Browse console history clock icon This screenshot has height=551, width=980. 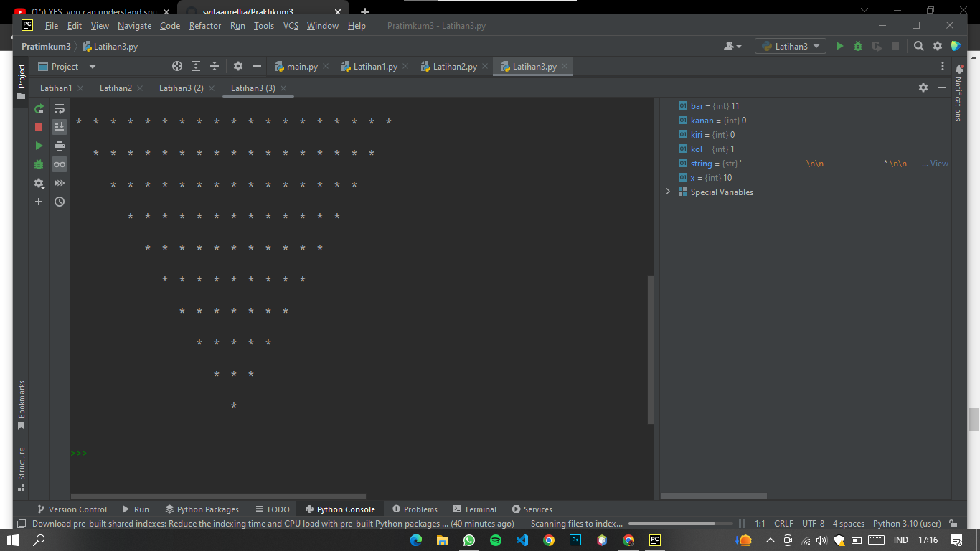pos(60,202)
